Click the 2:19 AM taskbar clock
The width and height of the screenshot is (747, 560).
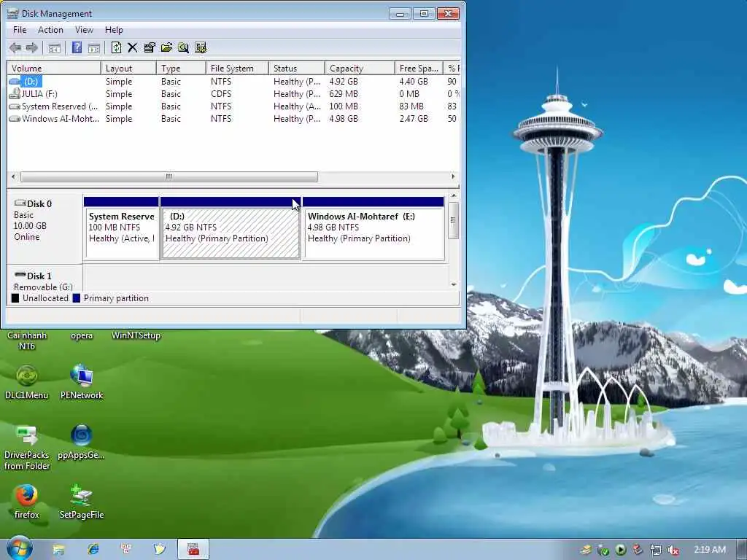(710, 550)
